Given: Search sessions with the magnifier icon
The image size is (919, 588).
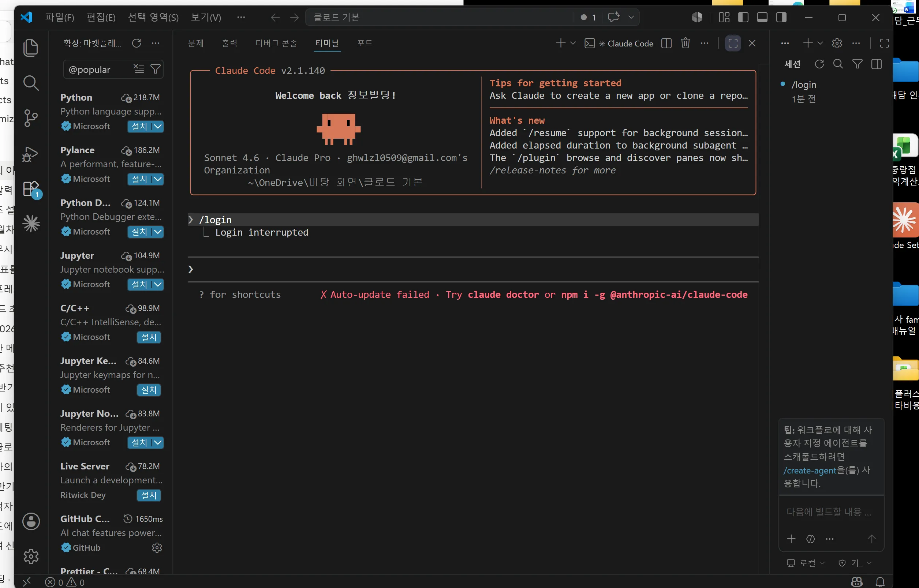Looking at the screenshot, I should (x=838, y=64).
